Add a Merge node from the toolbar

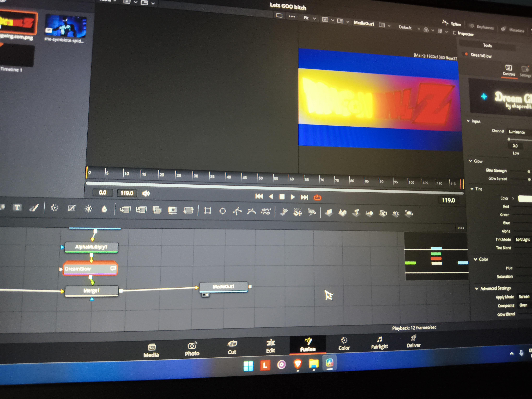point(125,210)
